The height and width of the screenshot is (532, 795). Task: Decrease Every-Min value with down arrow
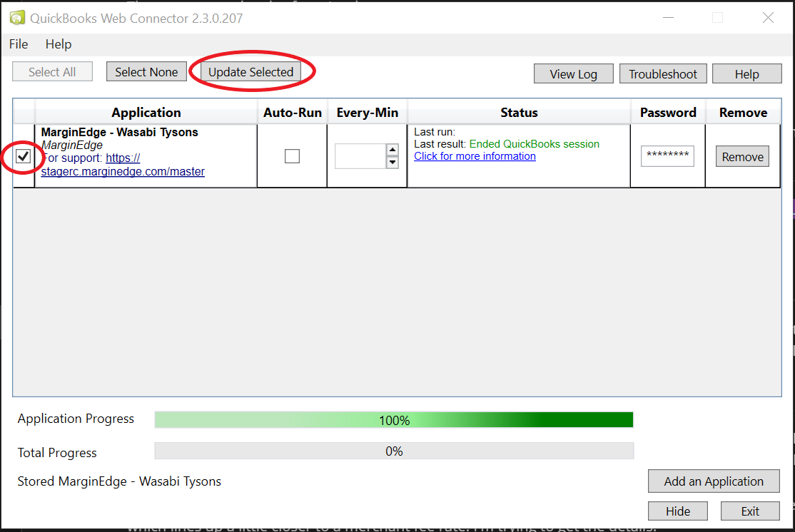[392, 163]
